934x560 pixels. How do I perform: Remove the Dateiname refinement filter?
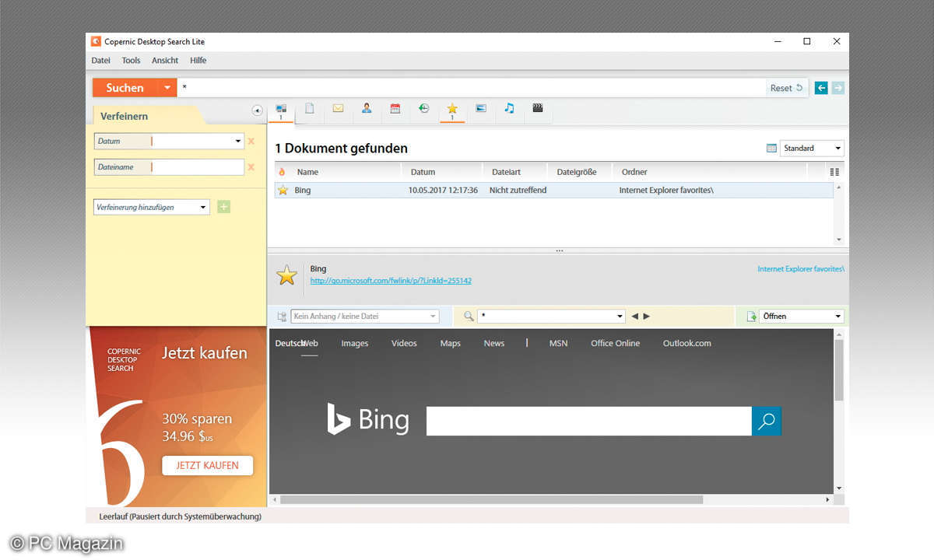[x=251, y=167]
